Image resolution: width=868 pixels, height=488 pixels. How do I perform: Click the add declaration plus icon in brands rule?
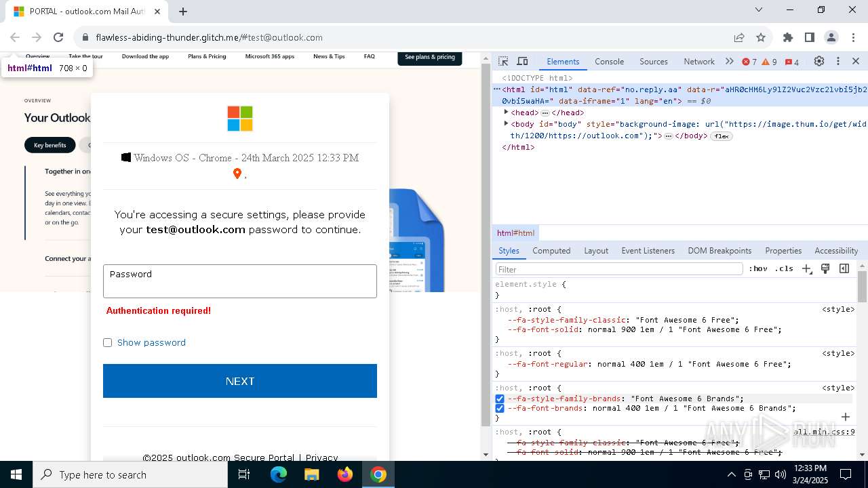coord(846,417)
